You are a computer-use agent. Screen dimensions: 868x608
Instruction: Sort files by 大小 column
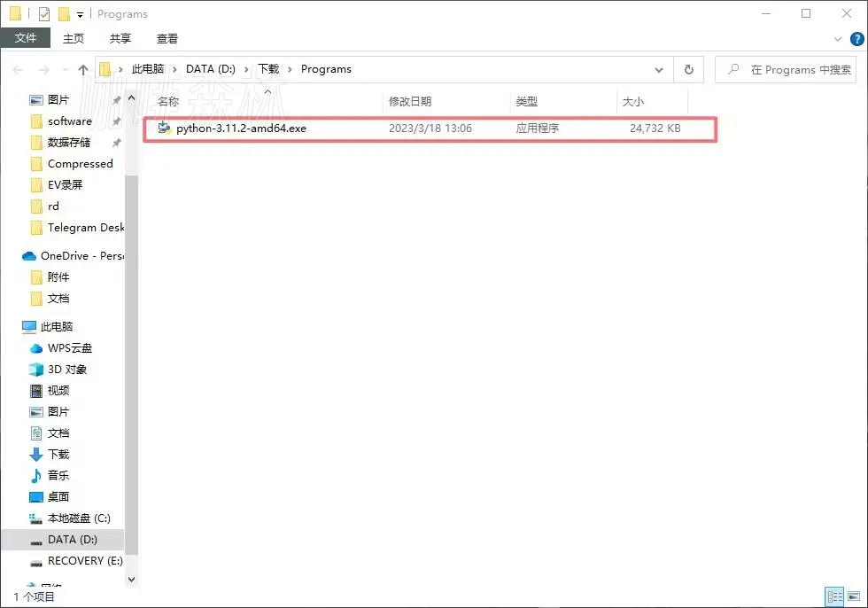click(x=632, y=101)
